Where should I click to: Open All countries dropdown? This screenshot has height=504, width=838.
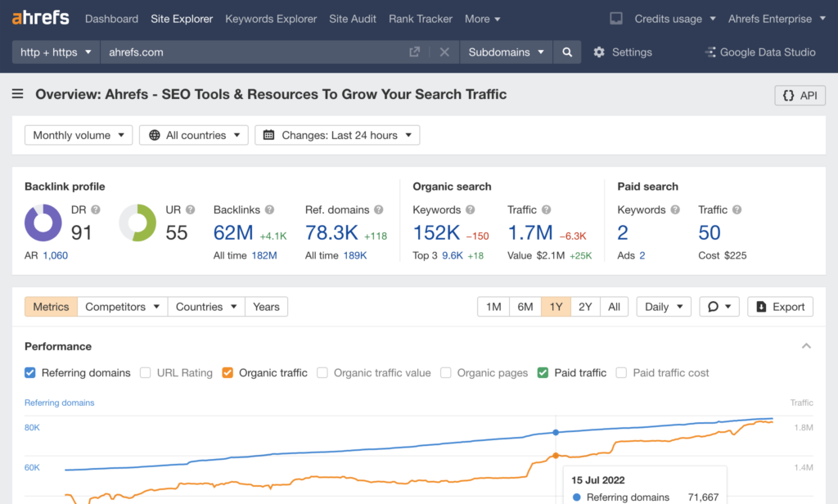coord(194,135)
